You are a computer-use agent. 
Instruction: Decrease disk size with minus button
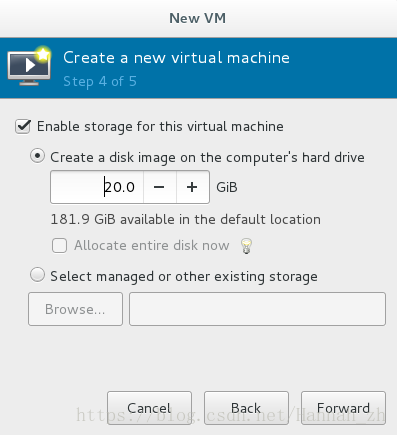pyautogui.click(x=159, y=187)
